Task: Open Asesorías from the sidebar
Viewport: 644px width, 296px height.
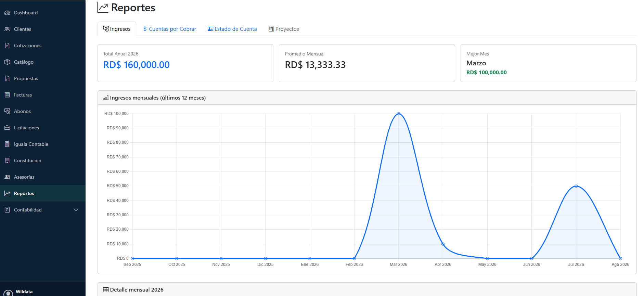Action: pos(43,177)
